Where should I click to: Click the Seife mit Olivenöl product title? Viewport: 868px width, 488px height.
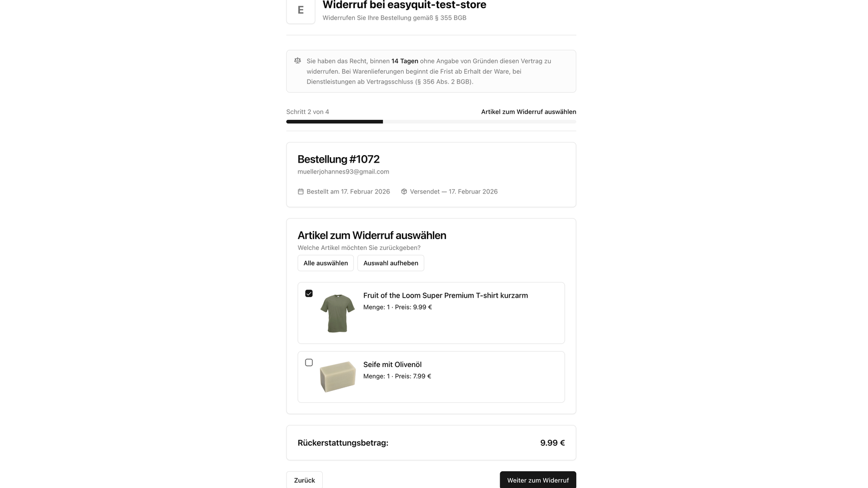392,364
